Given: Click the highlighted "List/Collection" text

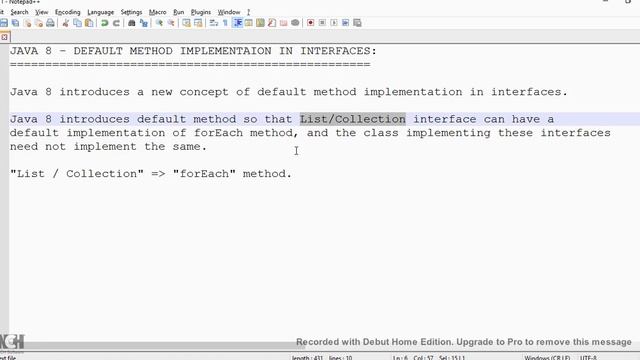Looking at the screenshot, I should 353,119.
